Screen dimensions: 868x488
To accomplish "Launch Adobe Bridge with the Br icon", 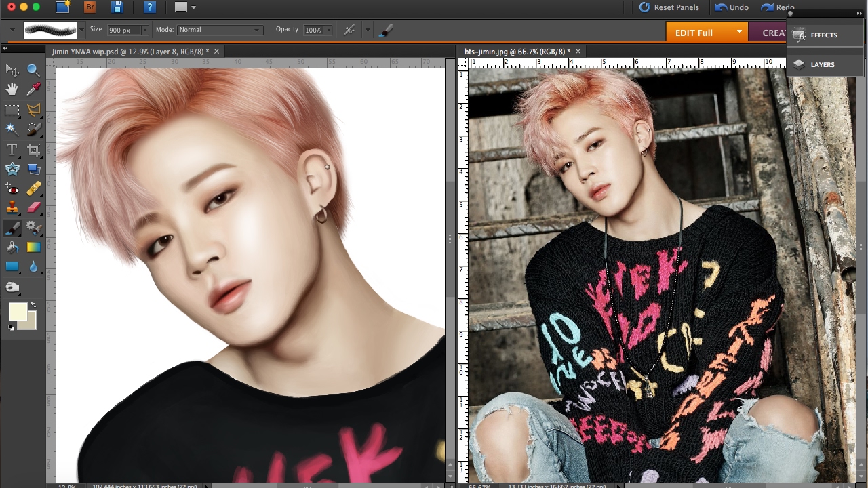I will (x=90, y=7).
